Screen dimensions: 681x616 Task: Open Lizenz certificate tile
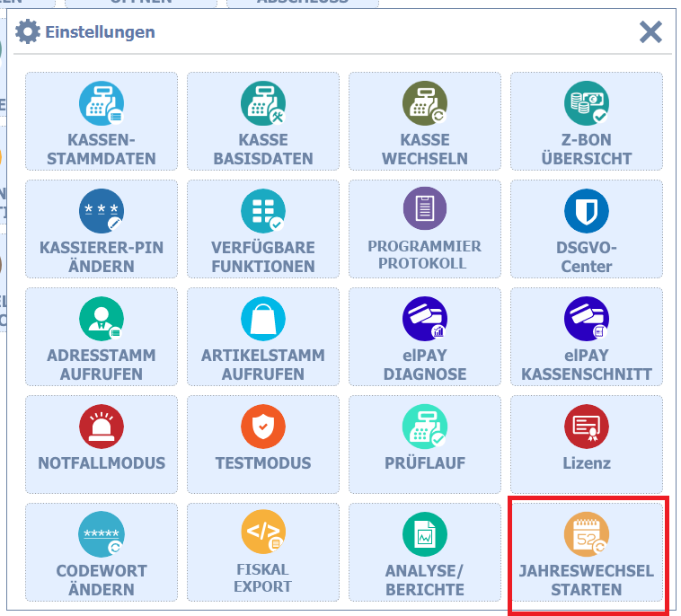586,444
